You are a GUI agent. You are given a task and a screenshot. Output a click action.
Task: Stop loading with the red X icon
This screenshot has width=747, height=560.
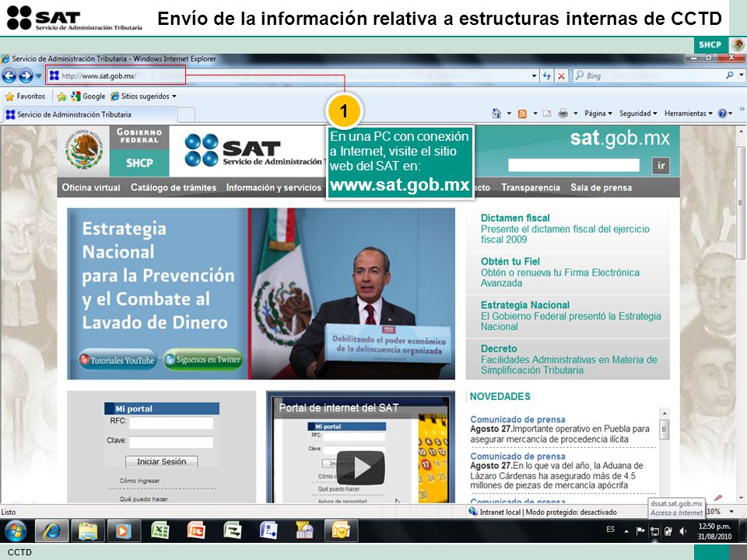562,75
